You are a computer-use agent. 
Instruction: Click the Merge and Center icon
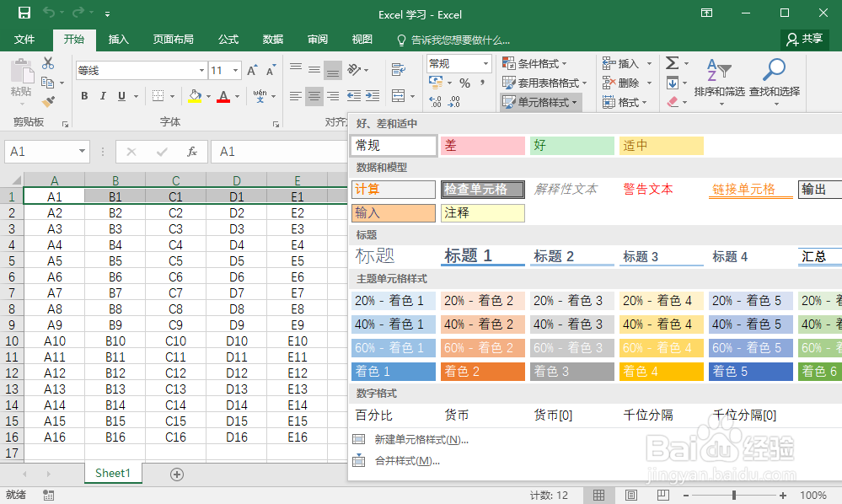pyautogui.click(x=399, y=96)
